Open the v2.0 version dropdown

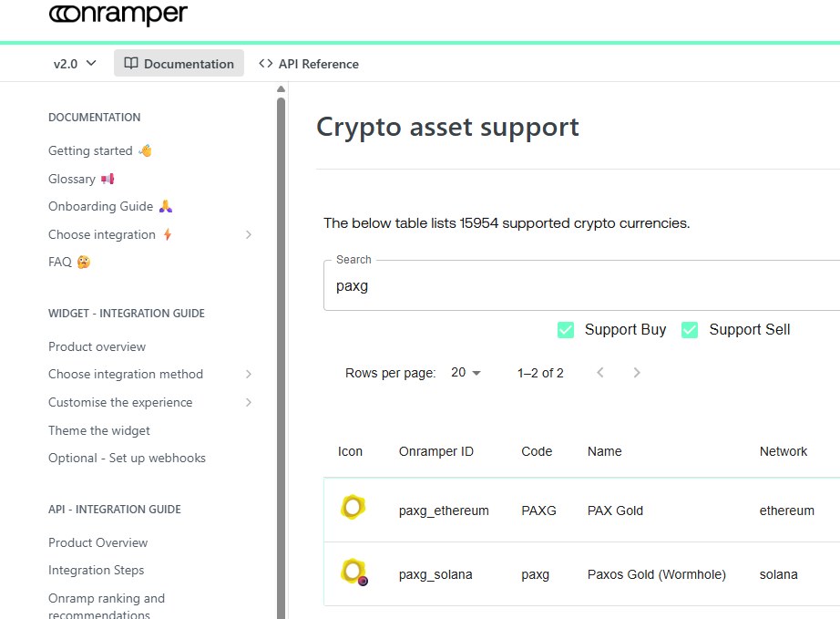click(x=75, y=64)
